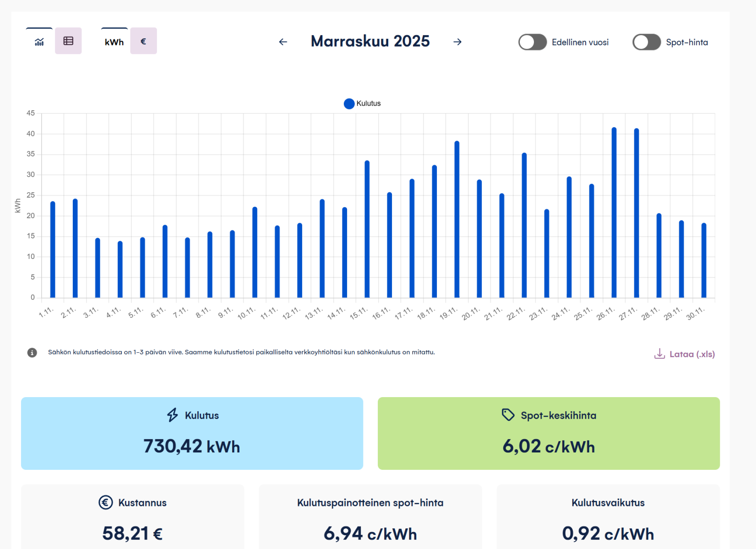Screen dimensions: 756x549
Task: Open the Spot-keskihinta 6,02 c/kWh card
Action: (549, 433)
